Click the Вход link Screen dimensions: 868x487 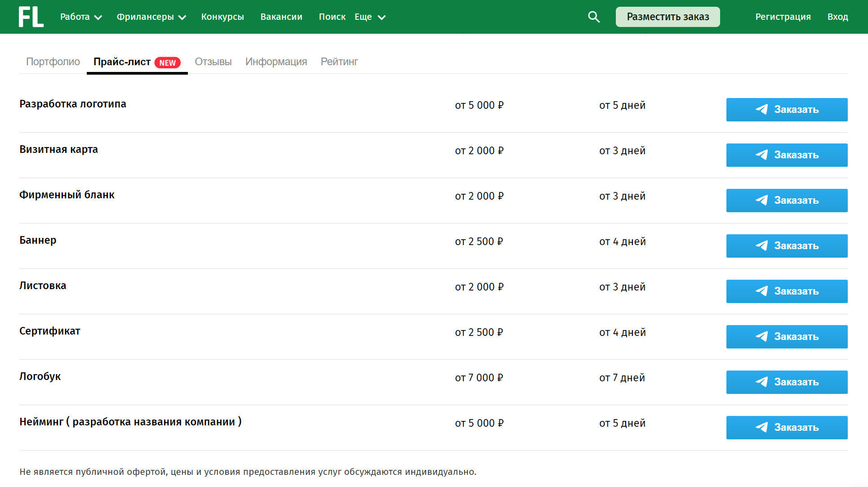(x=837, y=17)
